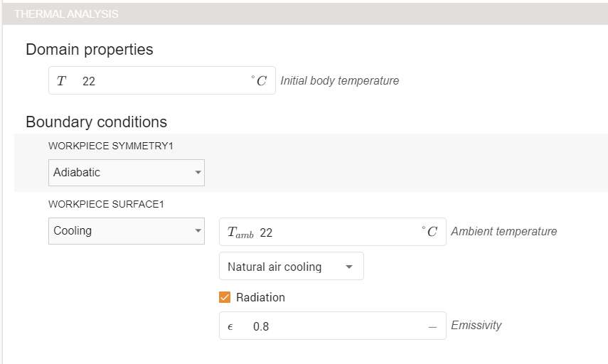
Task: Click the WORKPIECE SURFACE1 label
Action: pyautogui.click(x=106, y=204)
